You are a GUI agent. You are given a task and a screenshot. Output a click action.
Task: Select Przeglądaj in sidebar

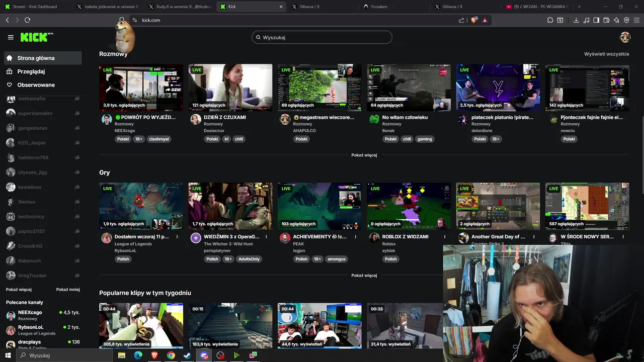click(x=43, y=71)
